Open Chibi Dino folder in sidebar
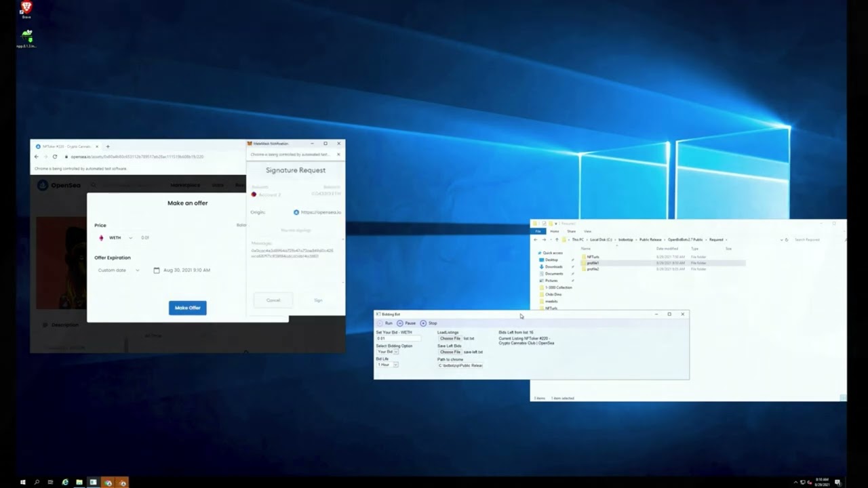Viewport: 868px width, 488px height. (551, 294)
